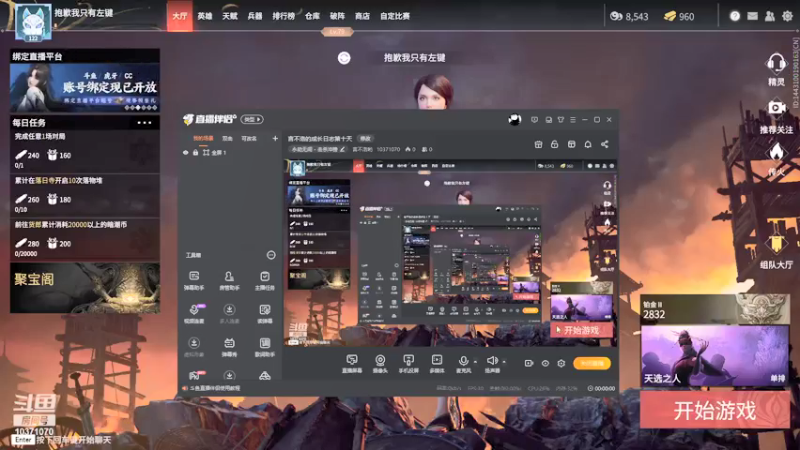Open the 排行榜 leaderboard tab
Screen dimensions: 800x450
tap(283, 16)
